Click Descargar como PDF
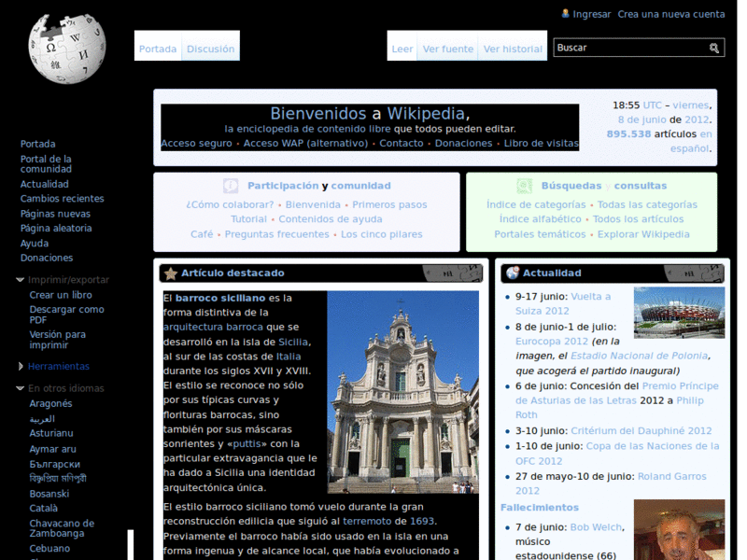The image size is (747, 560). [x=66, y=315]
